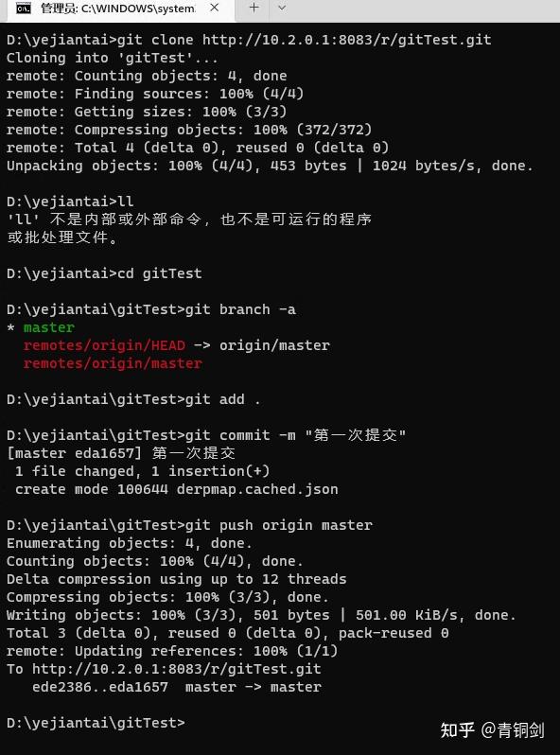The image size is (560, 755).
Task: Click the red remotes/origin/HEAD text
Action: tap(104, 345)
